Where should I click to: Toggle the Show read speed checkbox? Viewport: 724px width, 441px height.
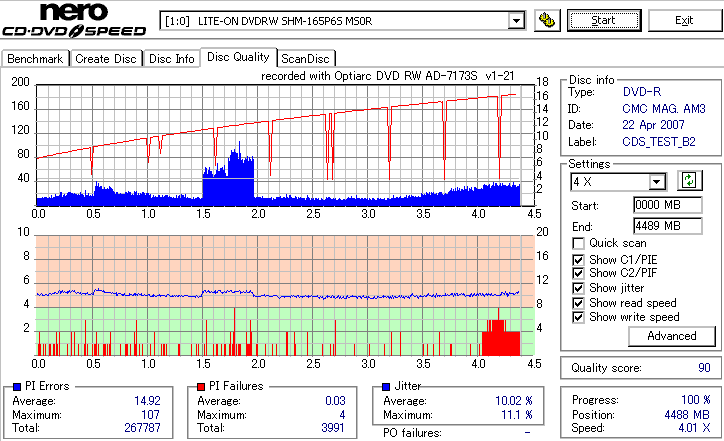pyautogui.click(x=578, y=303)
